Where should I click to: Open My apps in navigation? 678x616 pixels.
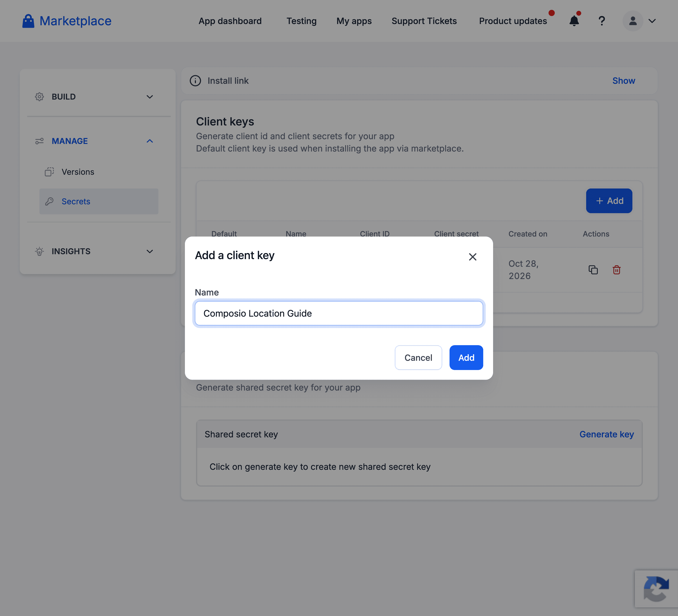pos(354,21)
